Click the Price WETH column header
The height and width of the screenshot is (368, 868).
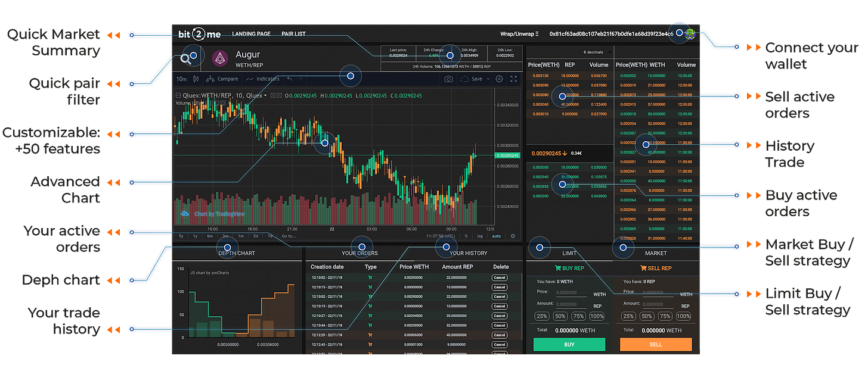(x=414, y=267)
